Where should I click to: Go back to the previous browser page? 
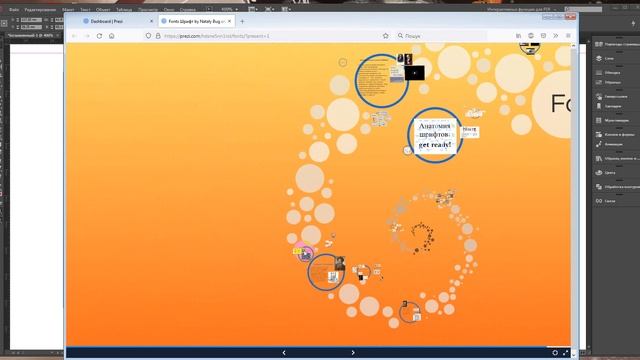coord(74,36)
